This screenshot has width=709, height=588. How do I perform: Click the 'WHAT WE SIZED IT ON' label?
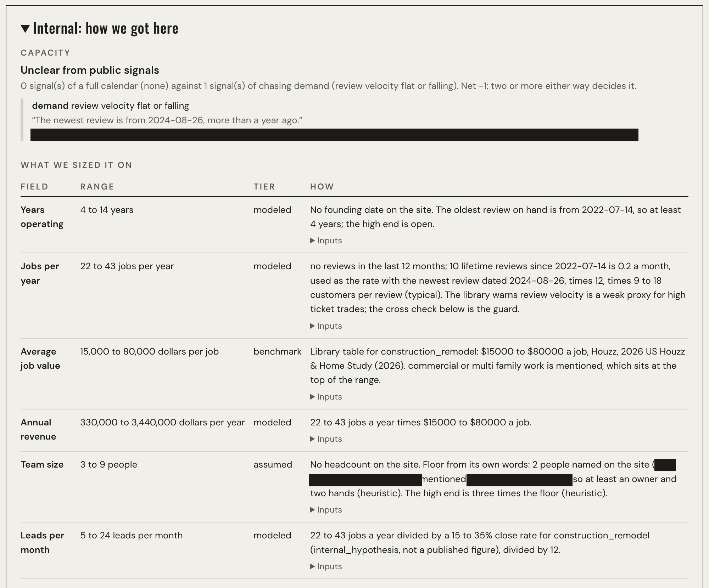[76, 165]
